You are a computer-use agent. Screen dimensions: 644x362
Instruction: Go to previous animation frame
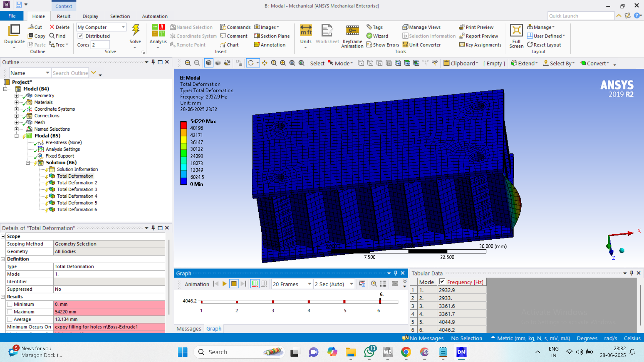click(x=216, y=284)
